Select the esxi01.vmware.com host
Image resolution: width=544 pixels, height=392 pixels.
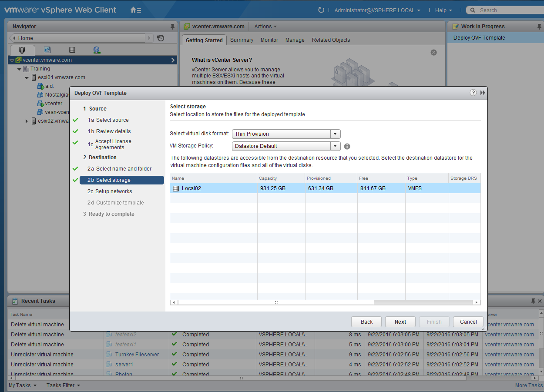(x=61, y=77)
